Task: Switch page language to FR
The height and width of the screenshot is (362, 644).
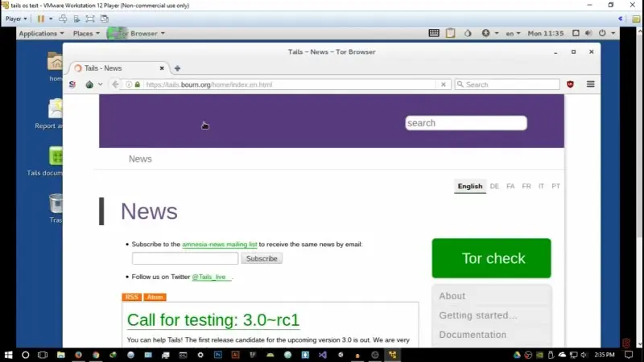Action: 526,187
